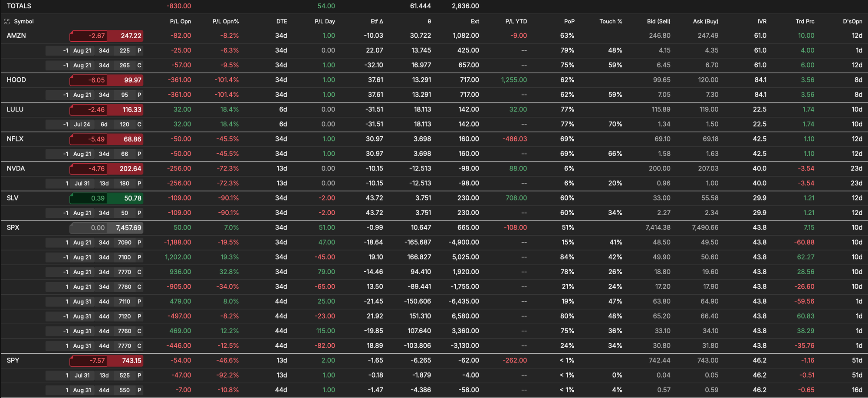Click the collapse-all icon beside Symbol

click(7, 21)
